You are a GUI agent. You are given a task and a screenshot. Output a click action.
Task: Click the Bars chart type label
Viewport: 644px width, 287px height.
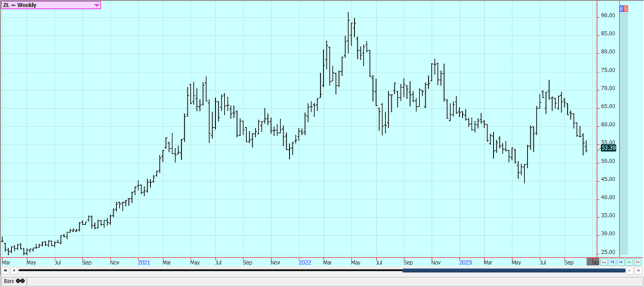click(9, 281)
